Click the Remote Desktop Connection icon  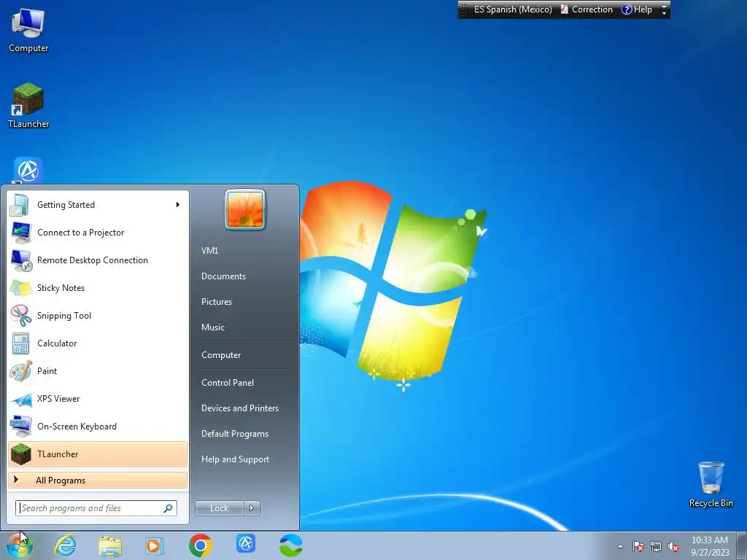[21, 260]
